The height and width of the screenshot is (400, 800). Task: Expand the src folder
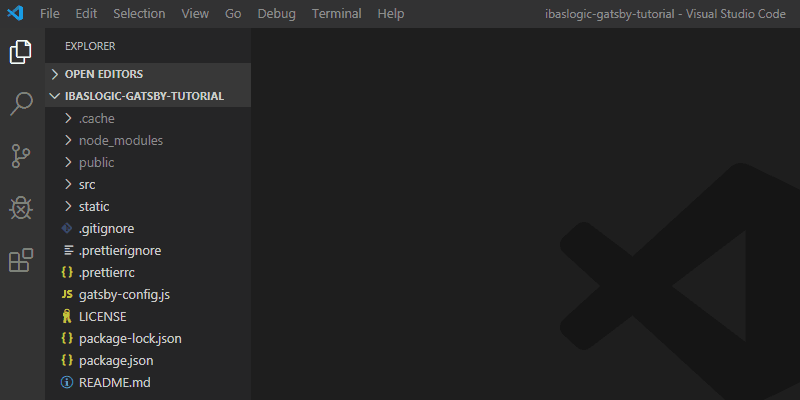point(87,184)
